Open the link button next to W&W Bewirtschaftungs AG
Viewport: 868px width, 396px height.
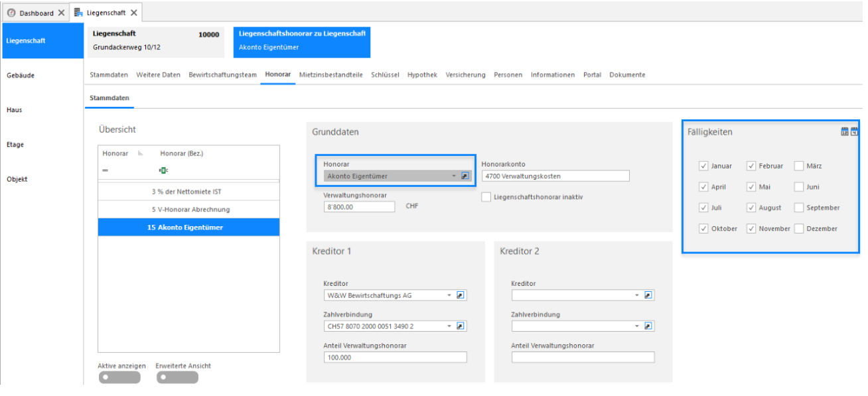coord(460,295)
